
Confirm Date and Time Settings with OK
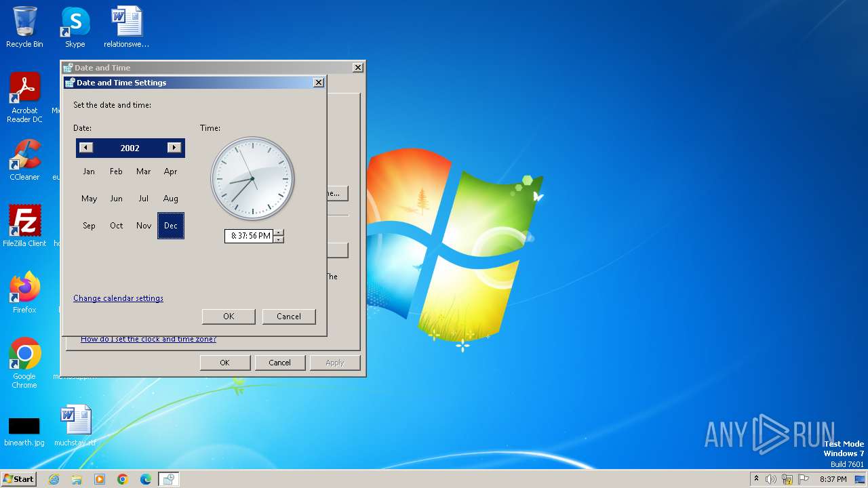click(229, 317)
